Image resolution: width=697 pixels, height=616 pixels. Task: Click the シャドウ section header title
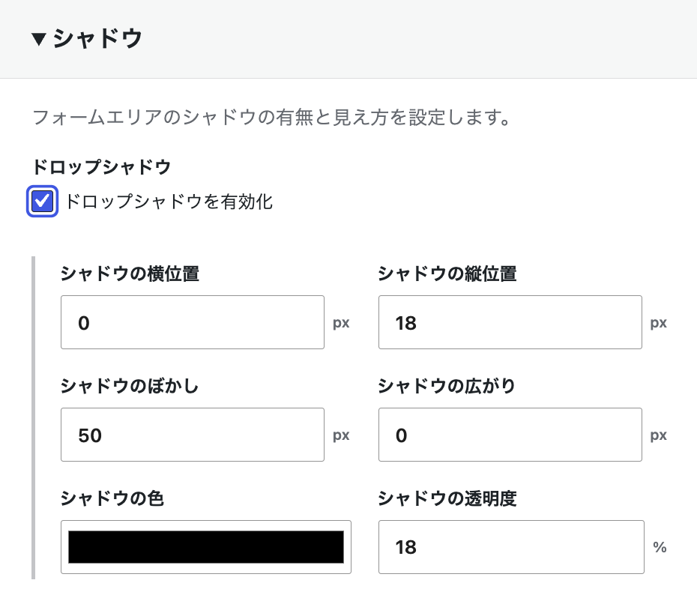(x=97, y=38)
